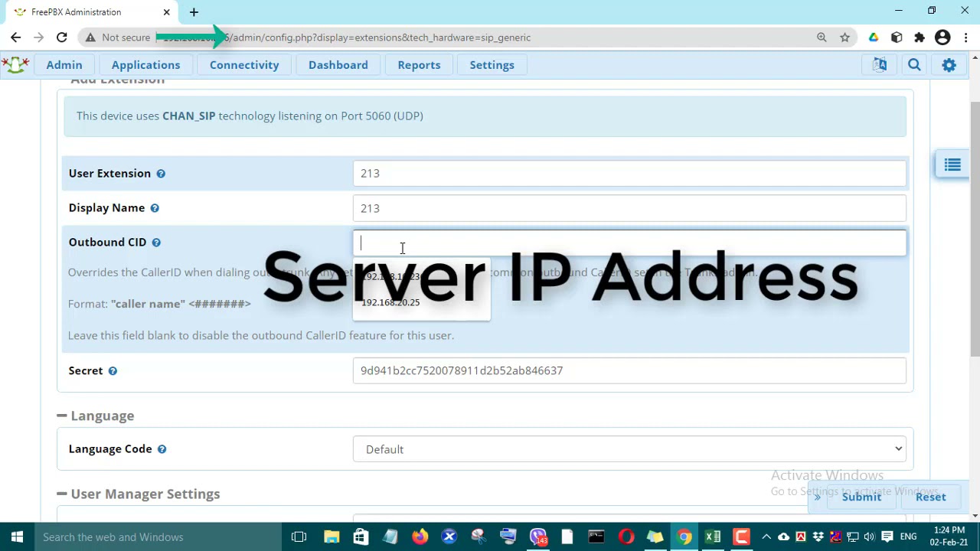Open the Applications menu
Screen dimensions: 980x551
click(x=145, y=65)
